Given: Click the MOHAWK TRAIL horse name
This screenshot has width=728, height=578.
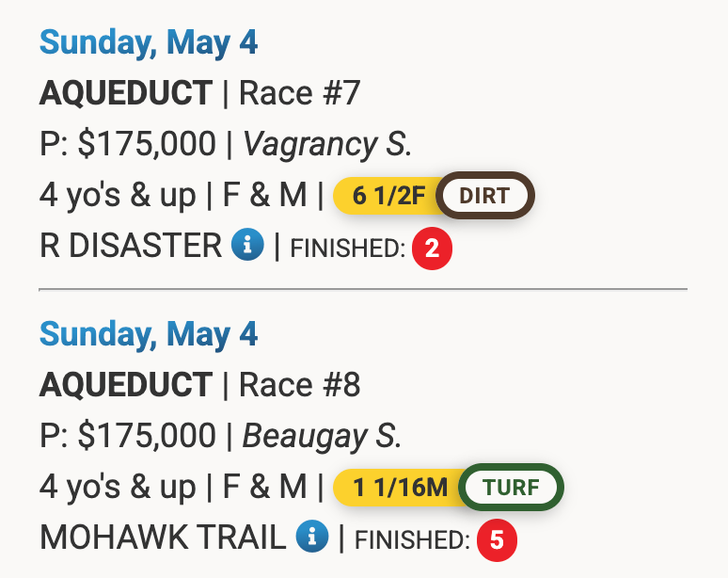Looking at the screenshot, I should [163, 538].
